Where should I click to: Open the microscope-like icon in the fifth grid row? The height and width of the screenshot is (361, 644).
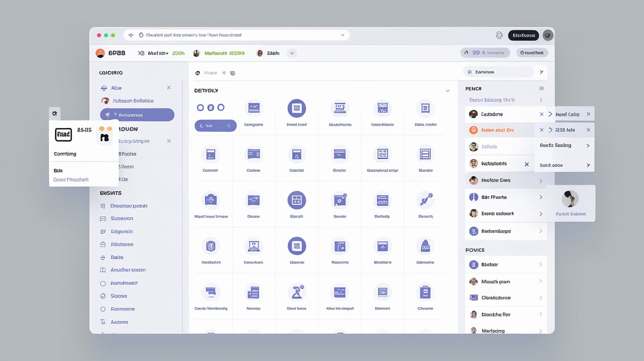pos(296,292)
